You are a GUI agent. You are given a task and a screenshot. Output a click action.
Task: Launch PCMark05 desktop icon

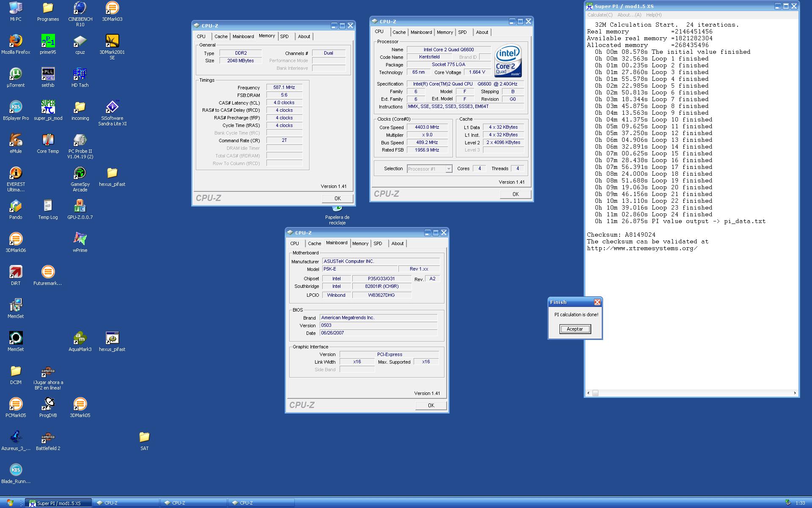[16, 404]
